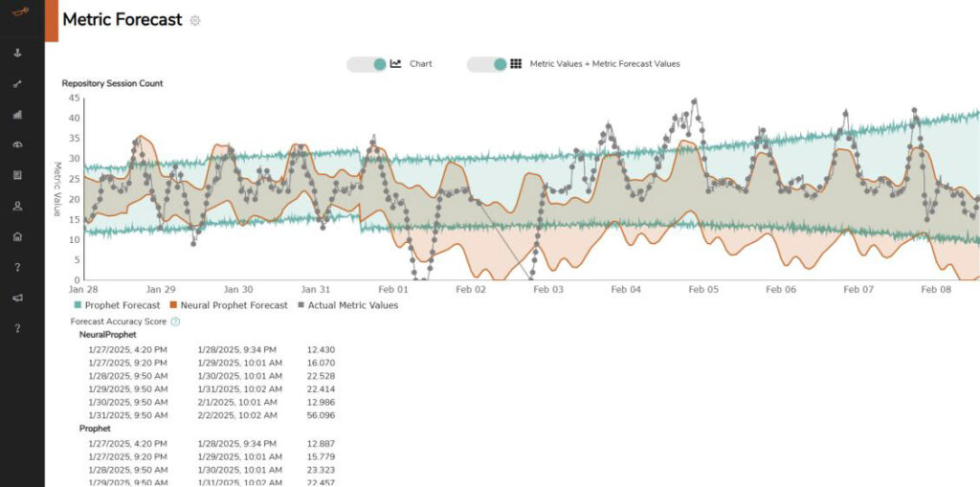This screenshot has height=487, width=980.
Task: Toggle the Metric Values + Metric Forecast Values switch
Action: coord(487,64)
